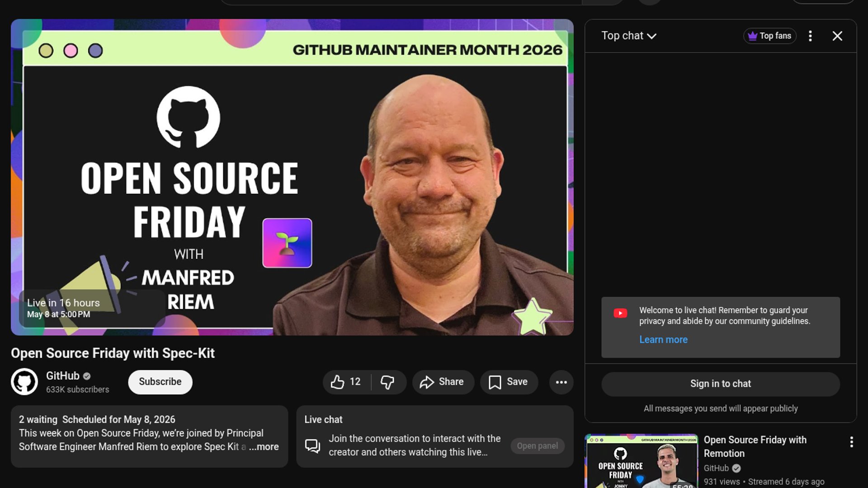Click Scheduled for May 8, 2026 text
The image size is (868, 488).
click(118, 420)
